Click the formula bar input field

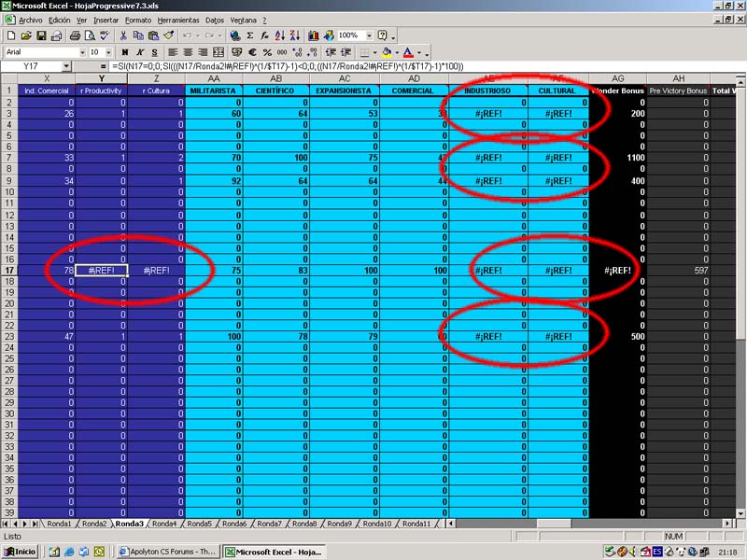(420, 67)
